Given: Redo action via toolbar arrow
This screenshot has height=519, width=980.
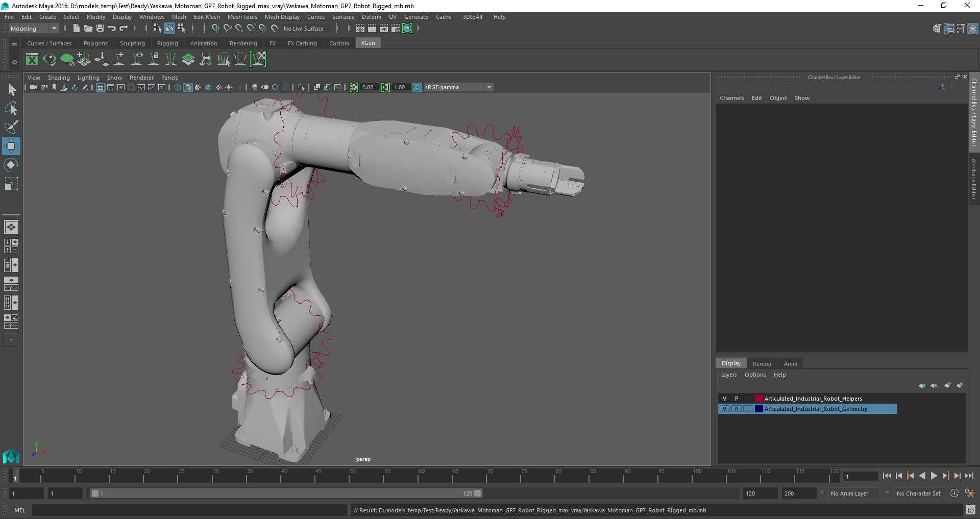Looking at the screenshot, I should coord(124,29).
